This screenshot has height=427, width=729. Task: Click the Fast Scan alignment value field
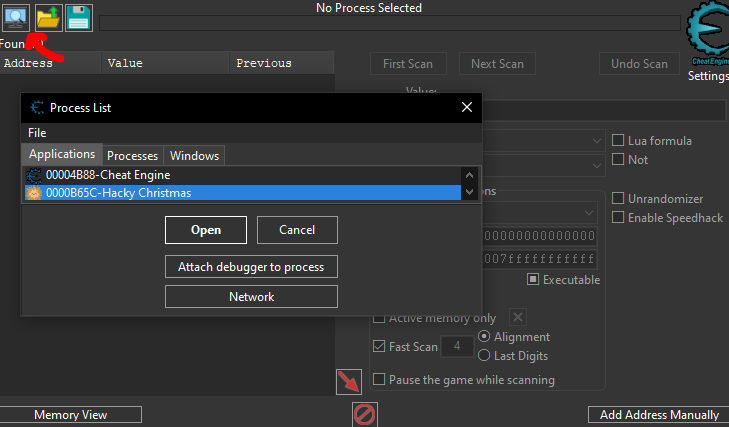457,346
